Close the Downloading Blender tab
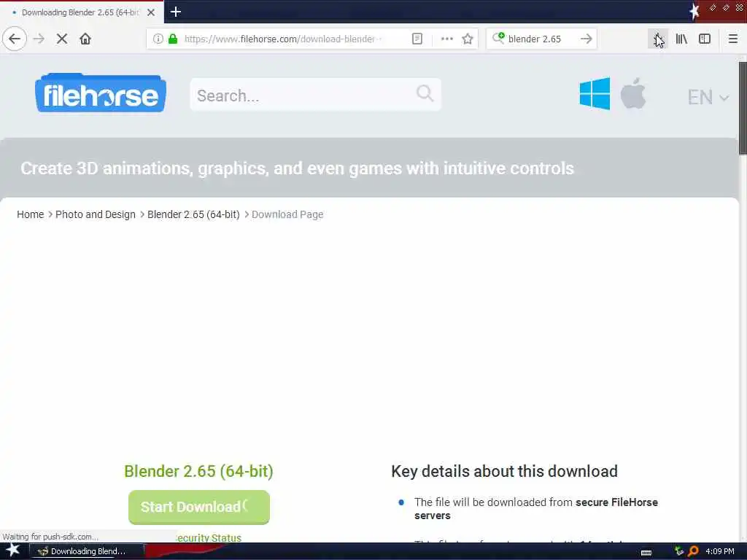Screen dimensions: 747x560 click(x=151, y=12)
